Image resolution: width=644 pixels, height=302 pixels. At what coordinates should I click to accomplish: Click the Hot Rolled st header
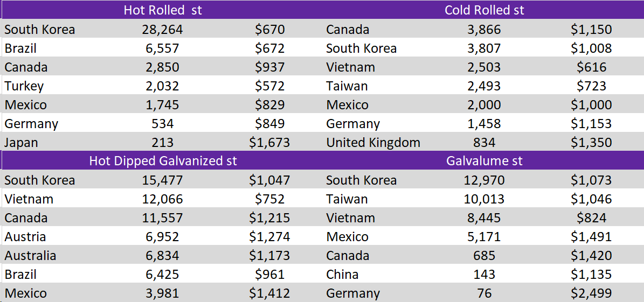[163, 10]
